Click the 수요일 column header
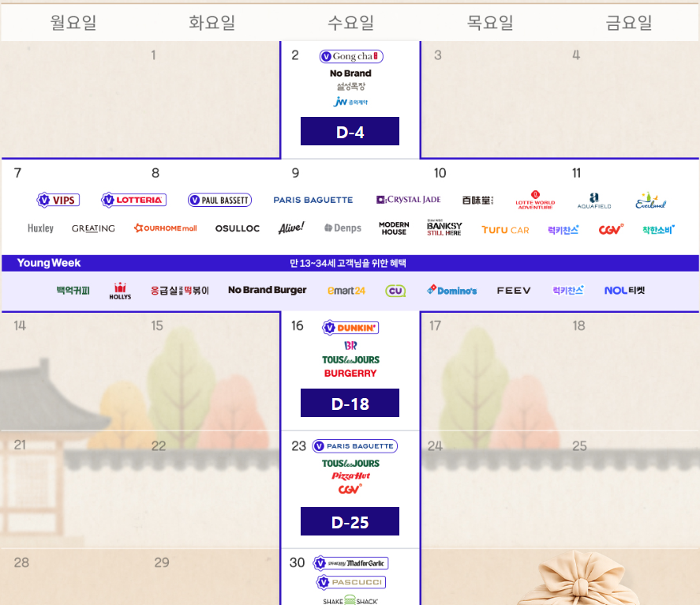The height and width of the screenshot is (605, 700). (x=351, y=22)
